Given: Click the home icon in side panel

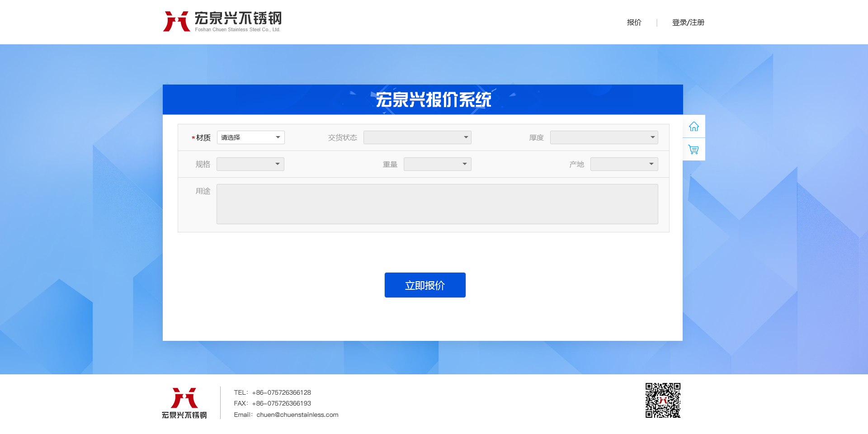Looking at the screenshot, I should 693,127.
